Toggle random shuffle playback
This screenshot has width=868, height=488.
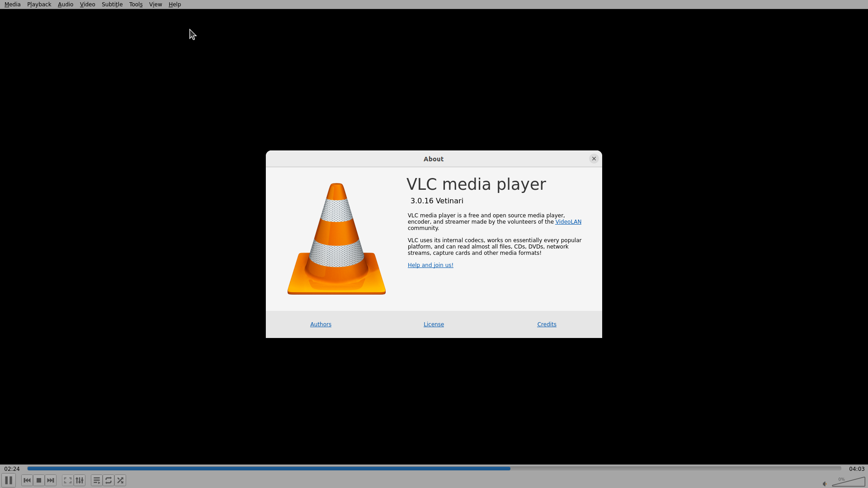click(x=120, y=480)
